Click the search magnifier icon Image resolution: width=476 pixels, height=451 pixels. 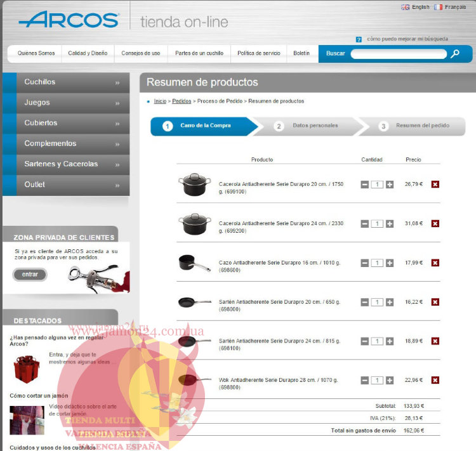click(455, 54)
